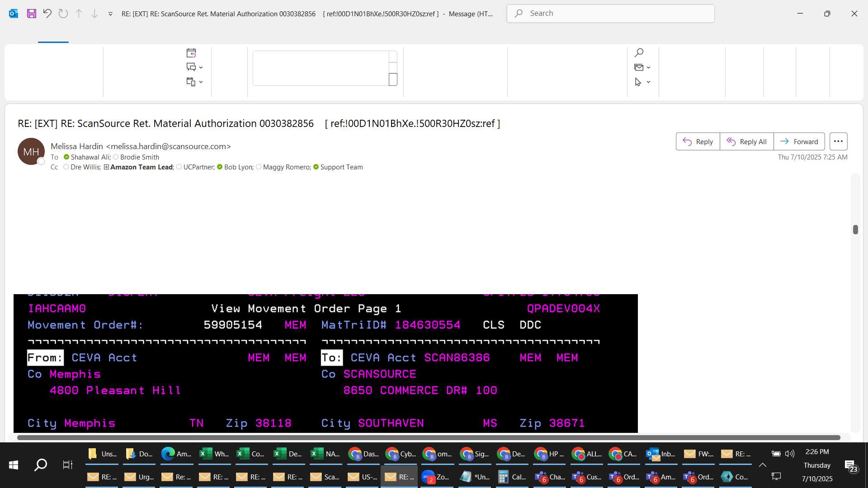Click the battery icon in system tray
The height and width of the screenshot is (488, 868).
(x=776, y=454)
